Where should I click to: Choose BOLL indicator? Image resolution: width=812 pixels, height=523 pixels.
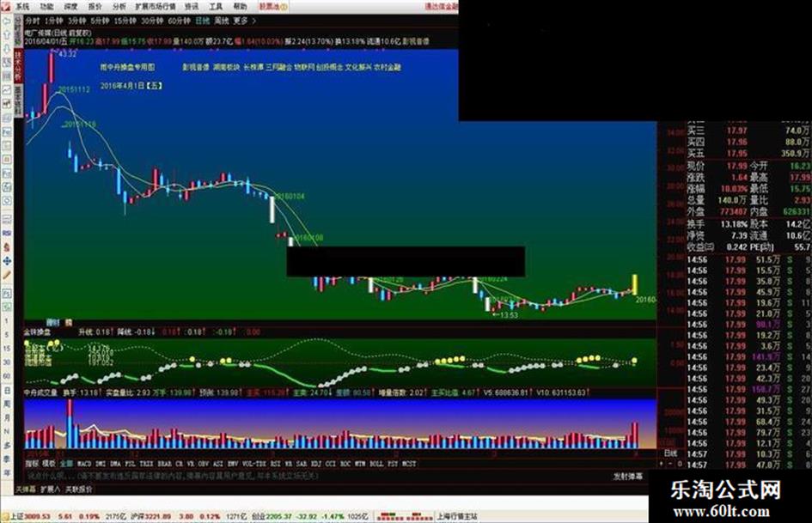[376, 464]
